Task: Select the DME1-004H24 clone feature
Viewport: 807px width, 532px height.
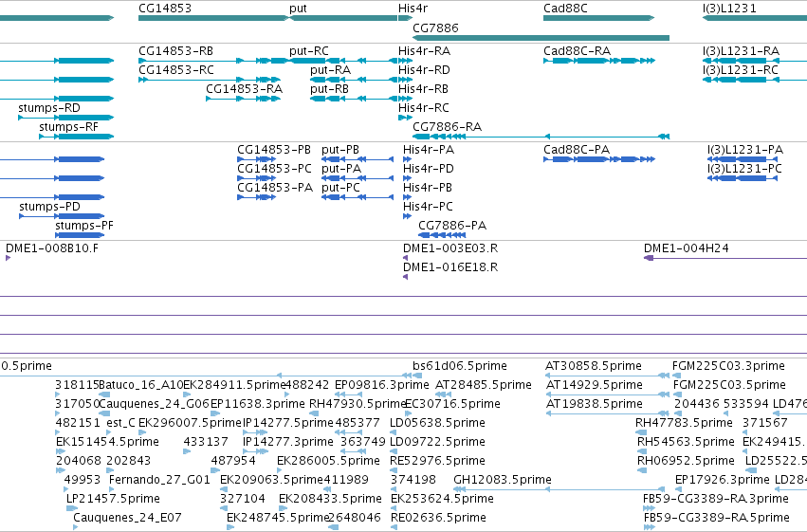Action: (x=725, y=258)
